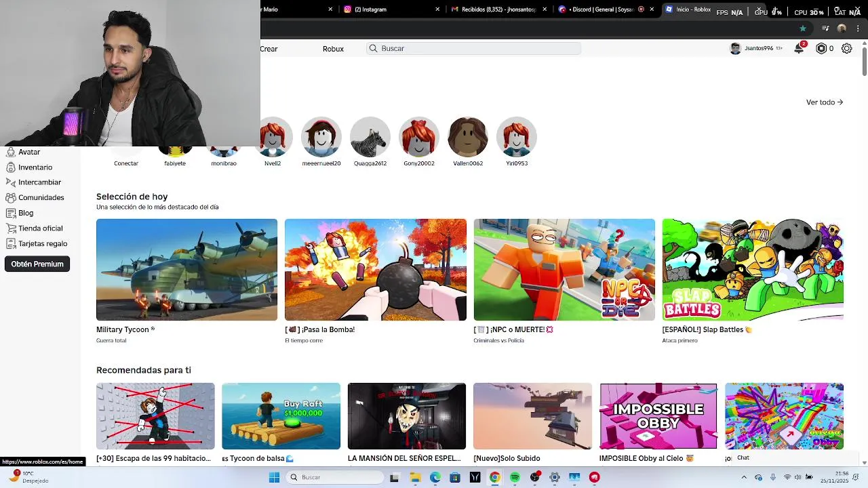Open the weather widget in taskbar
Image resolution: width=868 pixels, height=488 pixels.
(x=27, y=477)
